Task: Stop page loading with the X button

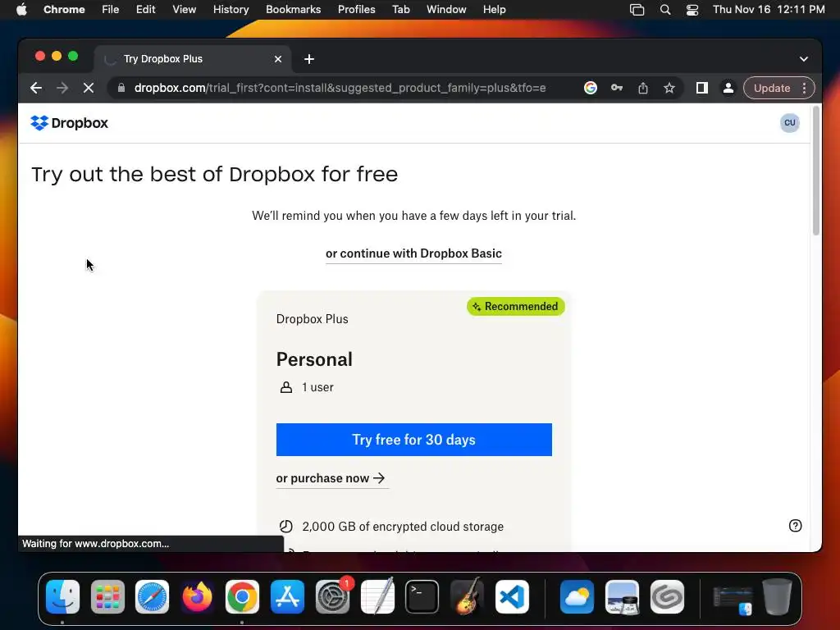Action: click(89, 88)
